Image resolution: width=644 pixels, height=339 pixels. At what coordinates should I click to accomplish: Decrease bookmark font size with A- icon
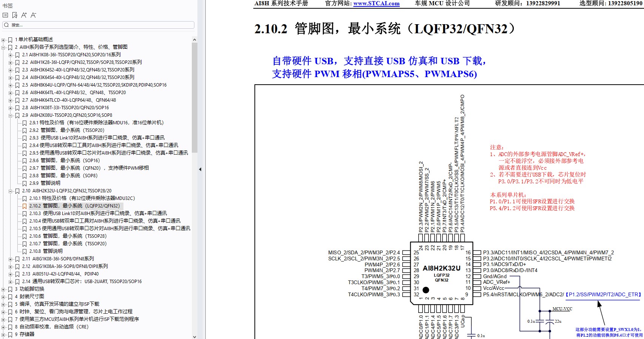tap(34, 15)
